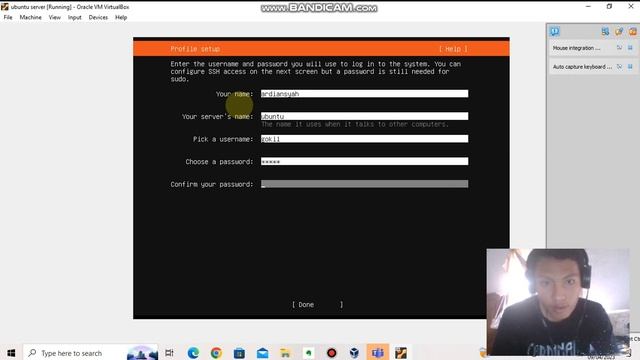This screenshot has height=360, width=640.
Task: Click the webcam overlay thumbnail
Action: [558, 302]
